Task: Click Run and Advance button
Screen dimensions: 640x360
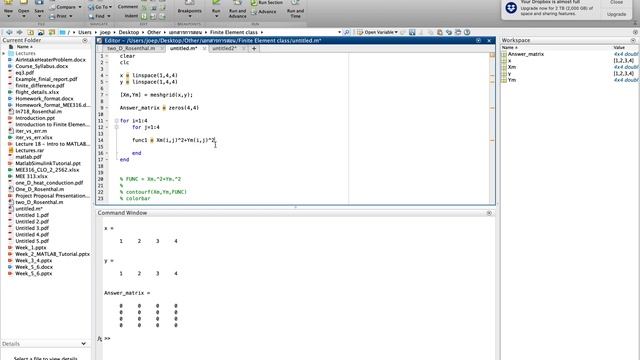Action: [x=237, y=9]
